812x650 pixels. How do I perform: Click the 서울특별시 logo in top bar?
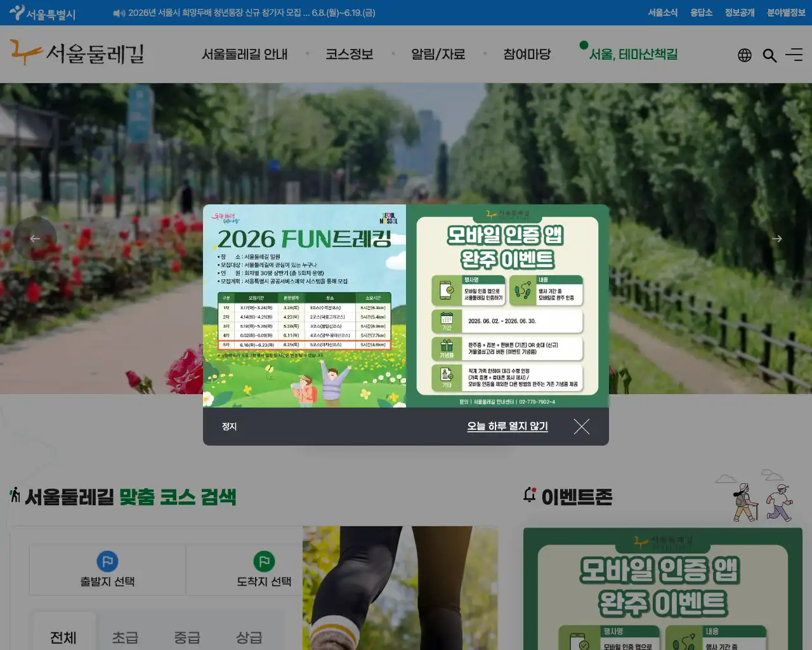(43, 13)
